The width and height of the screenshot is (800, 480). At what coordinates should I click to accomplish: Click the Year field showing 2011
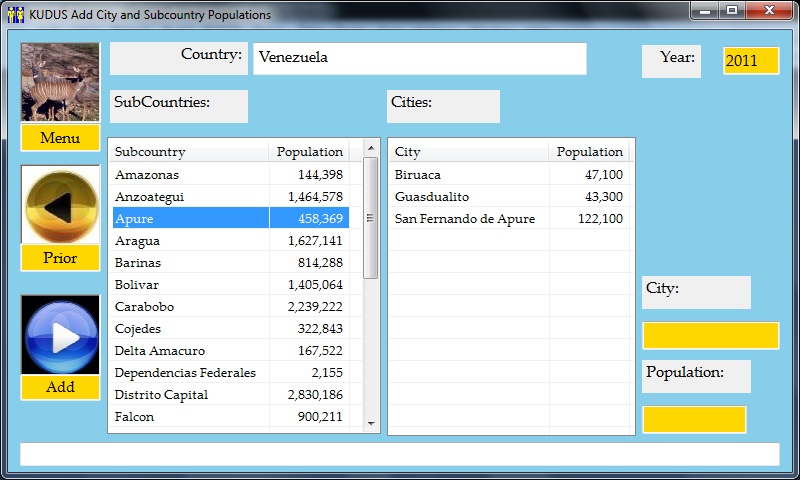(750, 61)
